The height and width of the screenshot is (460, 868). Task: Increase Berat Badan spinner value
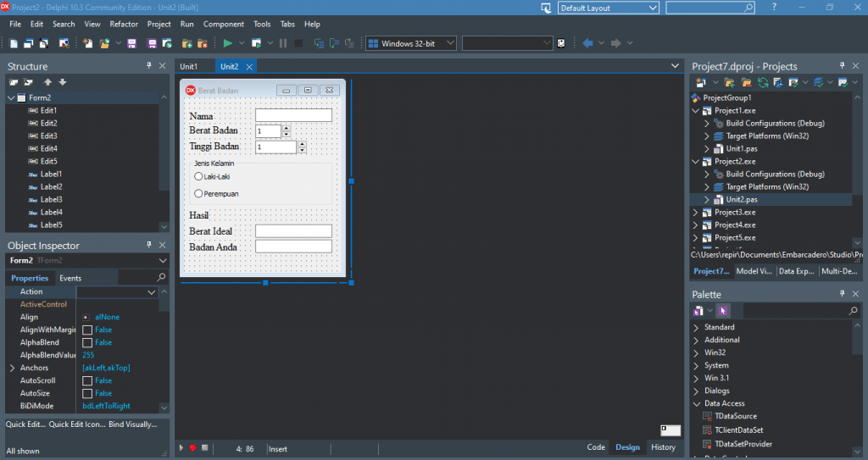click(287, 128)
